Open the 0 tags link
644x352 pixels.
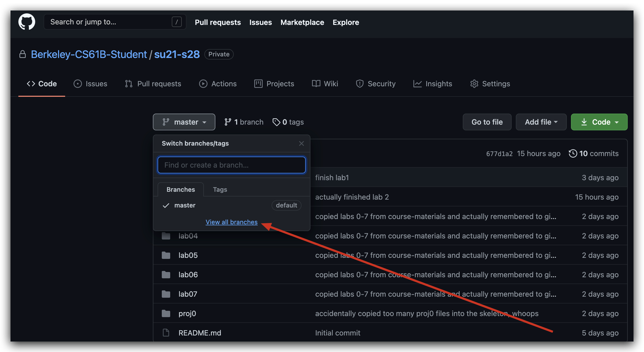(x=288, y=122)
